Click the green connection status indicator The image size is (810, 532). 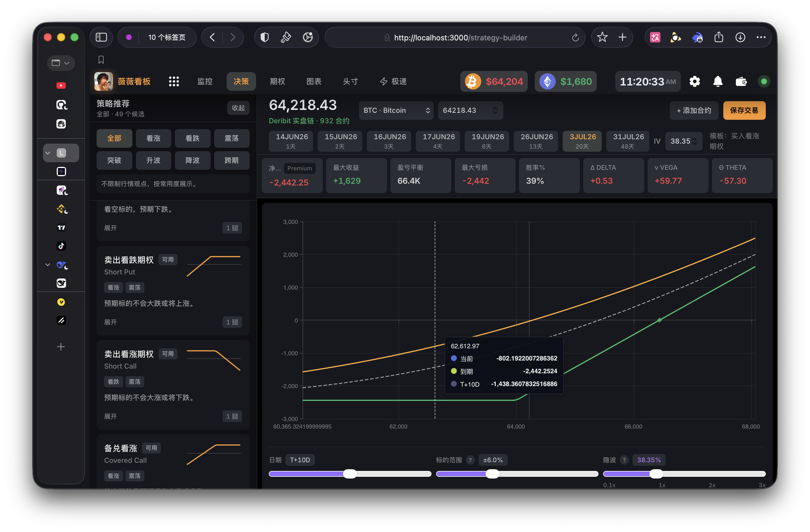coord(764,81)
